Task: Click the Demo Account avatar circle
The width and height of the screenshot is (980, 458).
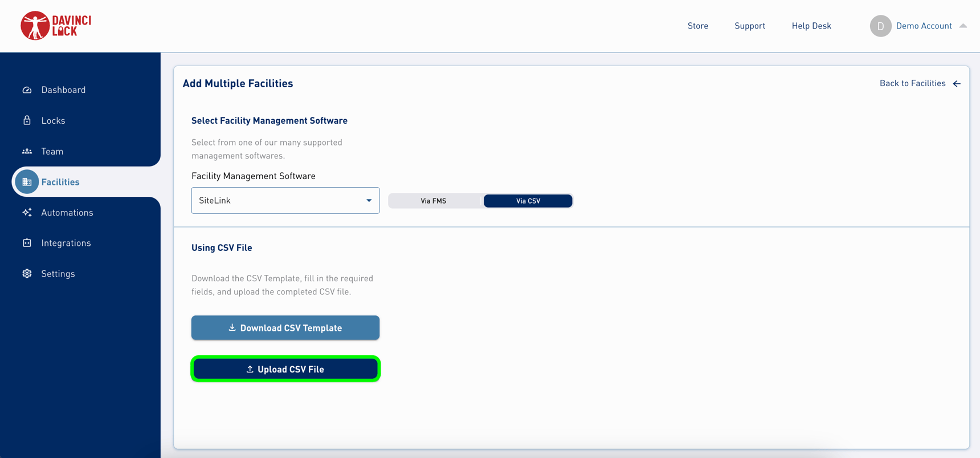Action: [x=880, y=26]
